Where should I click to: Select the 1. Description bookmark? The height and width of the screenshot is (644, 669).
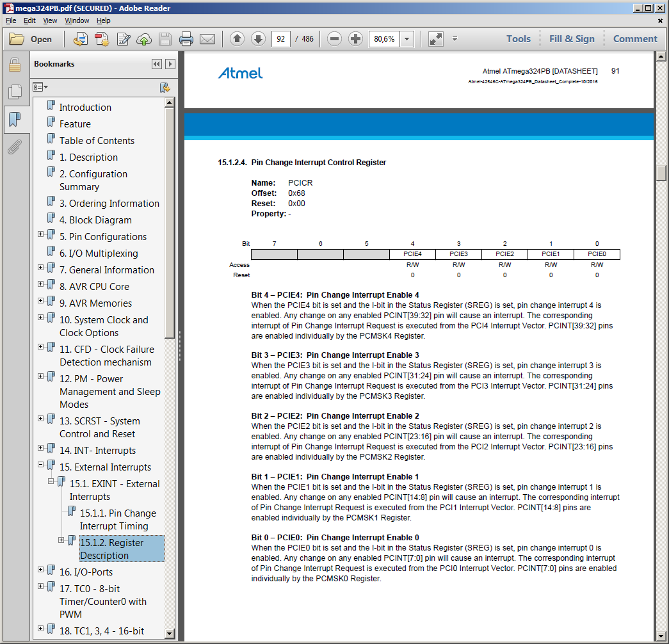coord(89,157)
